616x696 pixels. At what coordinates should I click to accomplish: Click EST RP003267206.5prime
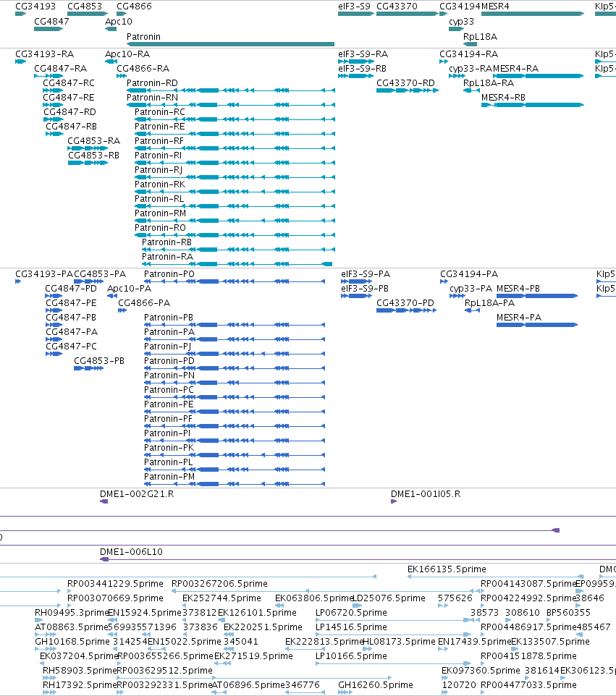327,591
